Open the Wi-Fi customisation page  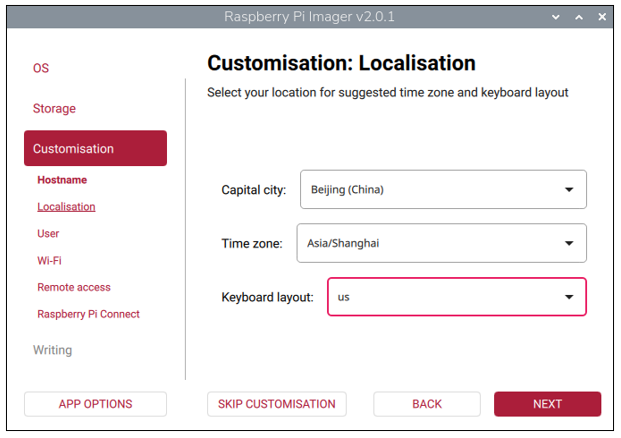[x=50, y=261]
